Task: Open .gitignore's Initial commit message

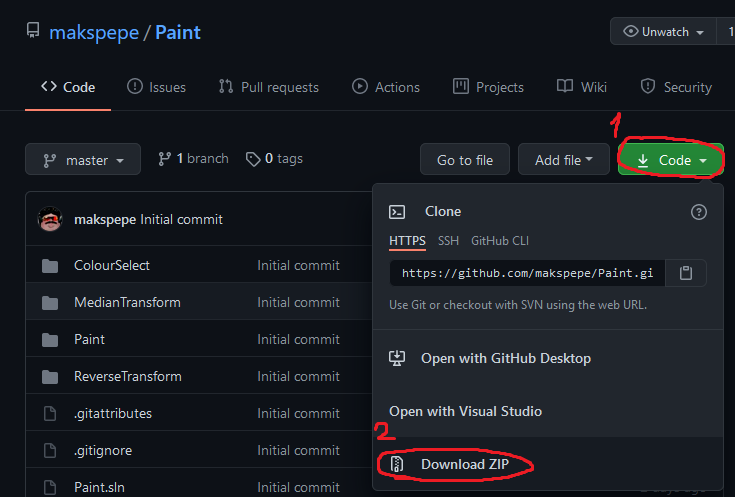Action: 298,451
